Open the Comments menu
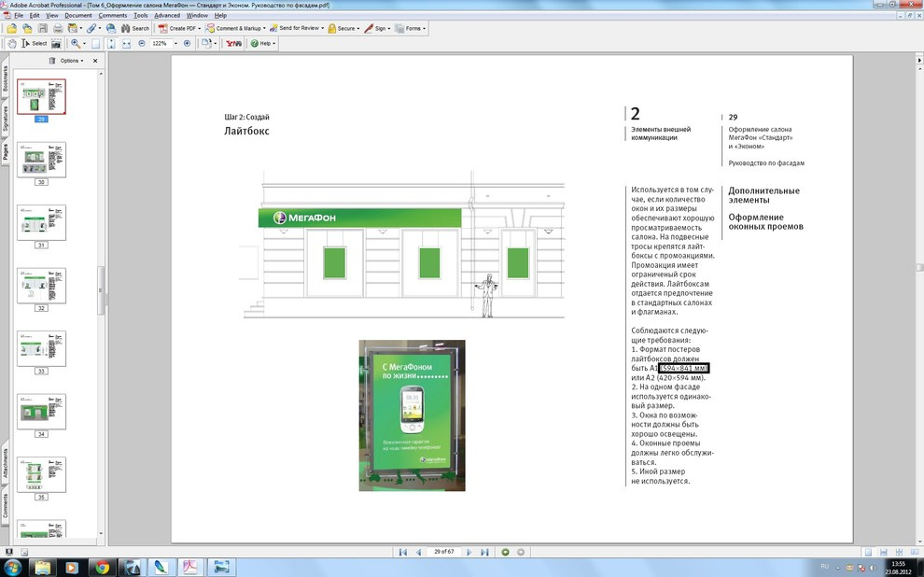 tap(113, 15)
